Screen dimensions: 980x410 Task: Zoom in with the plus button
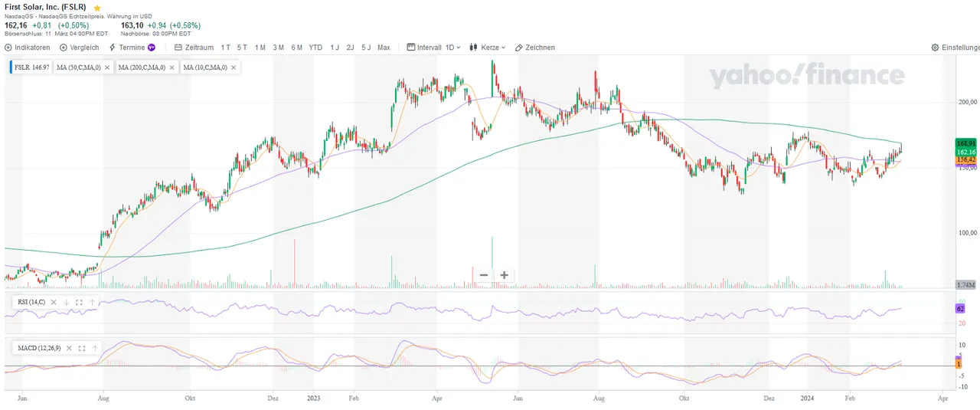pyautogui.click(x=504, y=275)
